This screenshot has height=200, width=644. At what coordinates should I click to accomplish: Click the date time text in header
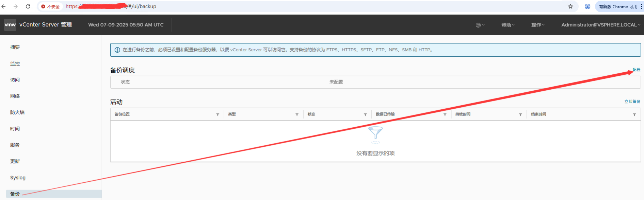pos(126,25)
